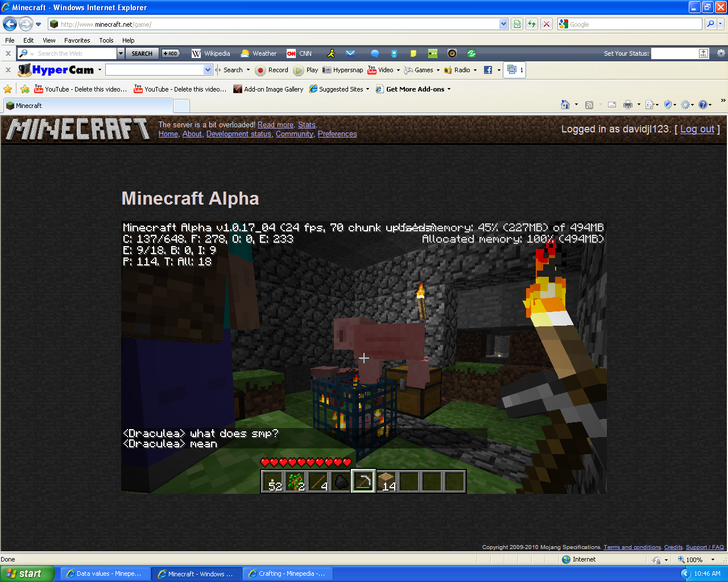Expand the Radio dropdown in HyperCam toolbar

point(475,70)
